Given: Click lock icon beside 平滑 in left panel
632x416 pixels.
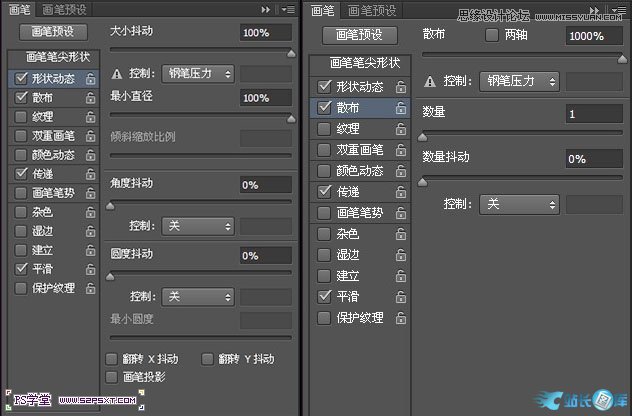Looking at the screenshot, I should pyautogui.click(x=91, y=269).
